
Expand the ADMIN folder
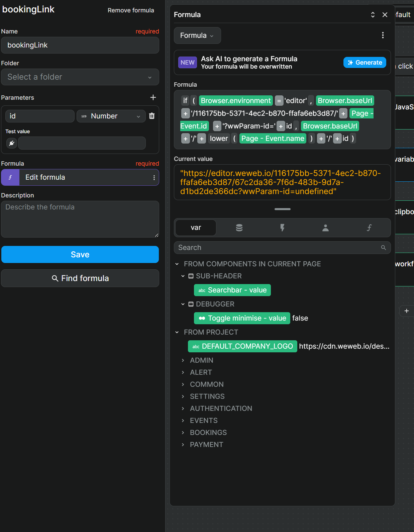pos(183,360)
